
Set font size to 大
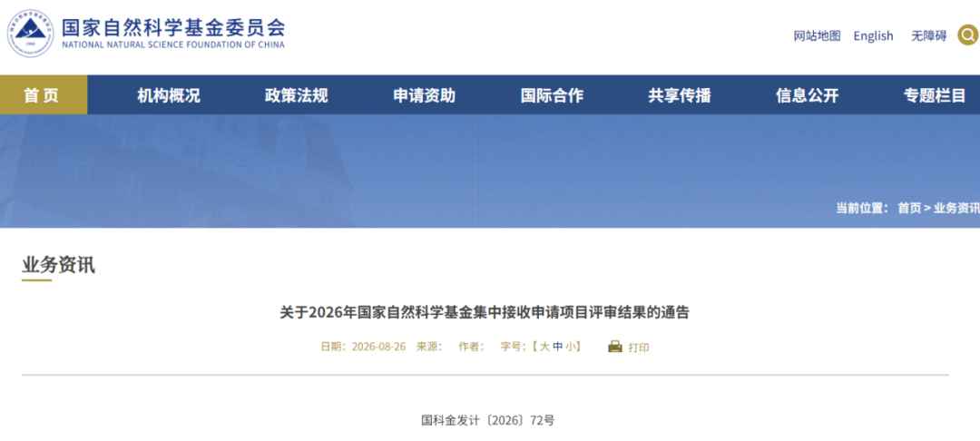544,347
